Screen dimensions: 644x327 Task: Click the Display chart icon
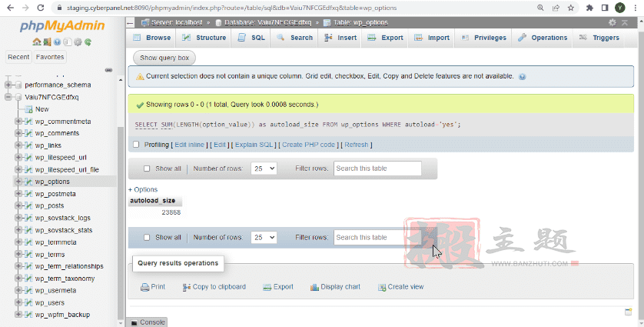[314, 287]
